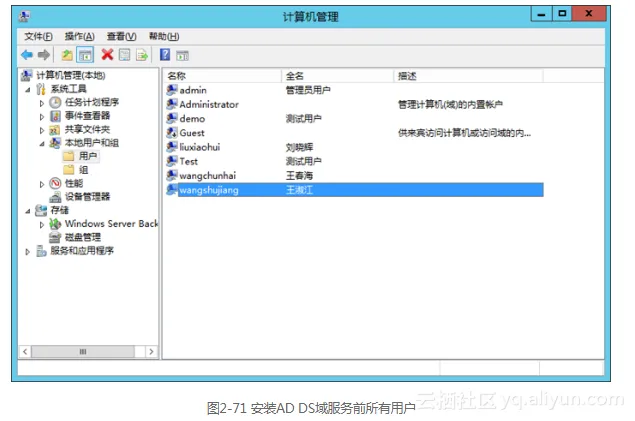Maximize the 计算机管理 window

coord(562,14)
